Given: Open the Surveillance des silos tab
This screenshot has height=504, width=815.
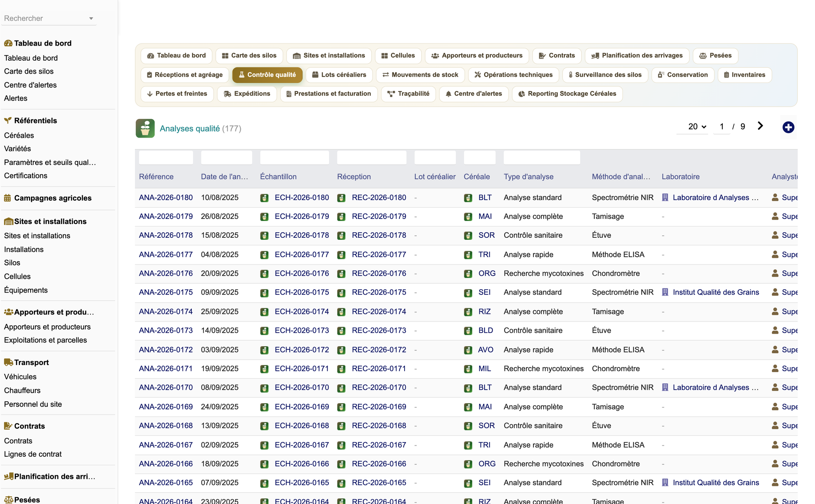Looking at the screenshot, I should coord(605,75).
